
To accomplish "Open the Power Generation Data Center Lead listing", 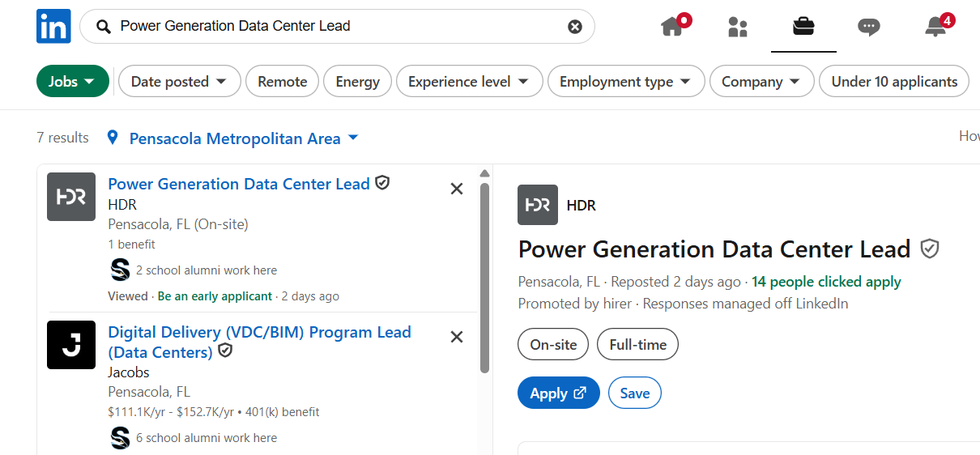I will (x=239, y=184).
